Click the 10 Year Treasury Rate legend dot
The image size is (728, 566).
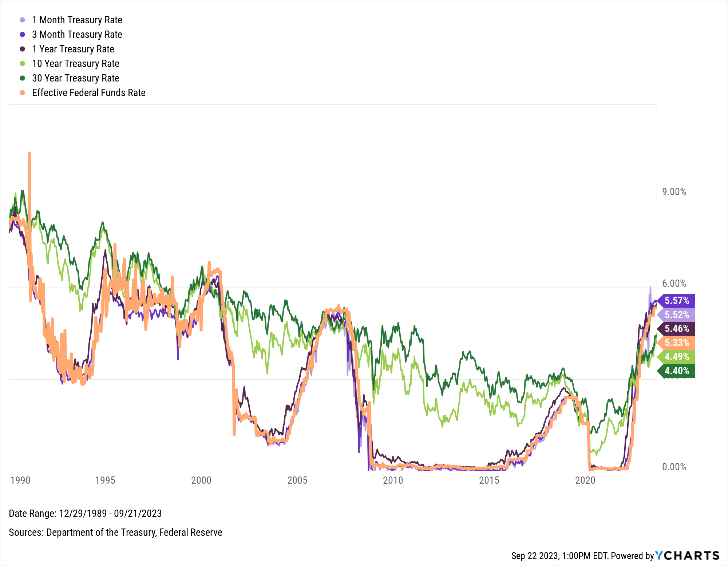click(23, 64)
